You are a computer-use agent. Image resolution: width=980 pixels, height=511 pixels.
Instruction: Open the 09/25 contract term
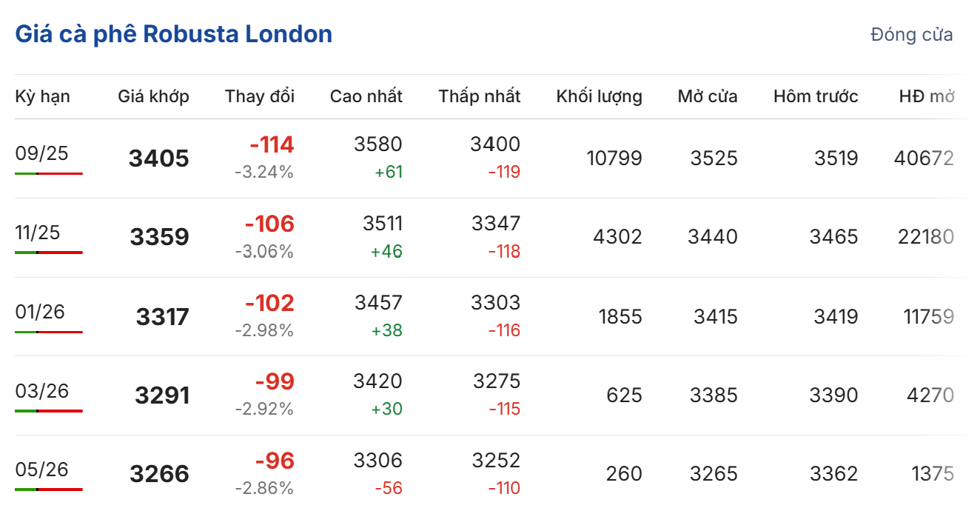(x=41, y=153)
